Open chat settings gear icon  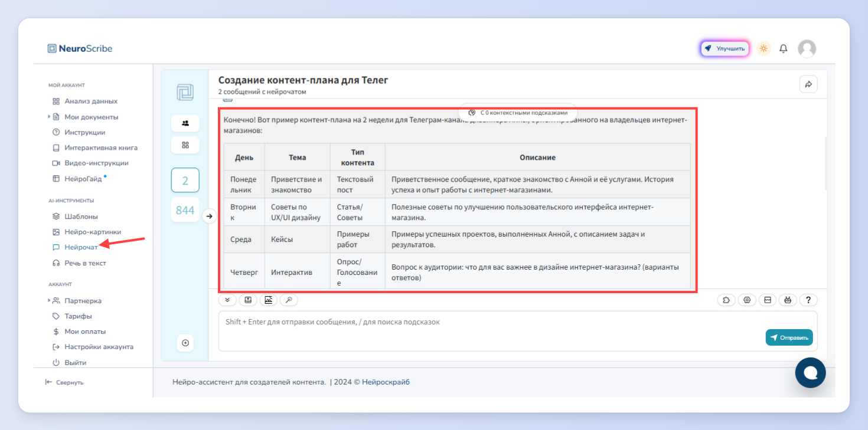747,300
